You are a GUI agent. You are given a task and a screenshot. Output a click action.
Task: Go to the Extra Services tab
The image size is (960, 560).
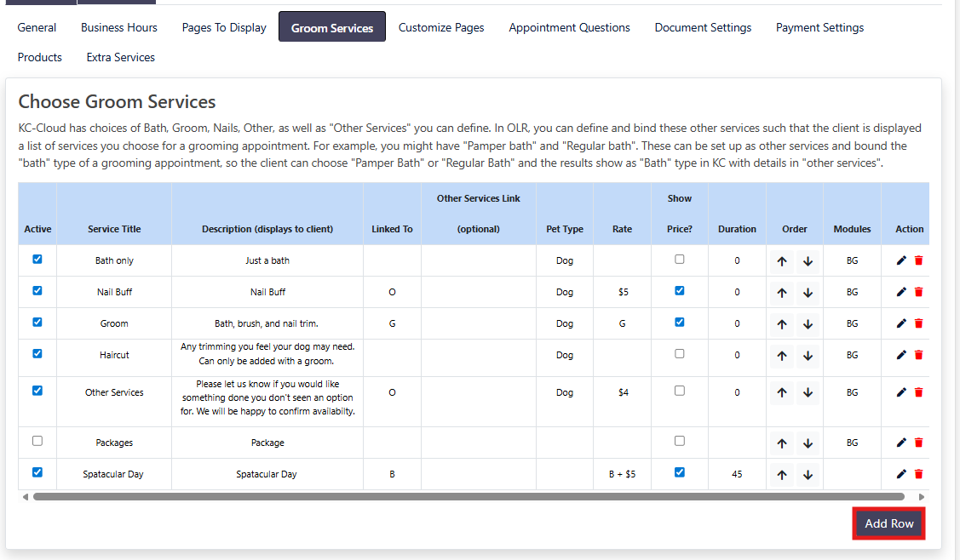click(x=120, y=57)
